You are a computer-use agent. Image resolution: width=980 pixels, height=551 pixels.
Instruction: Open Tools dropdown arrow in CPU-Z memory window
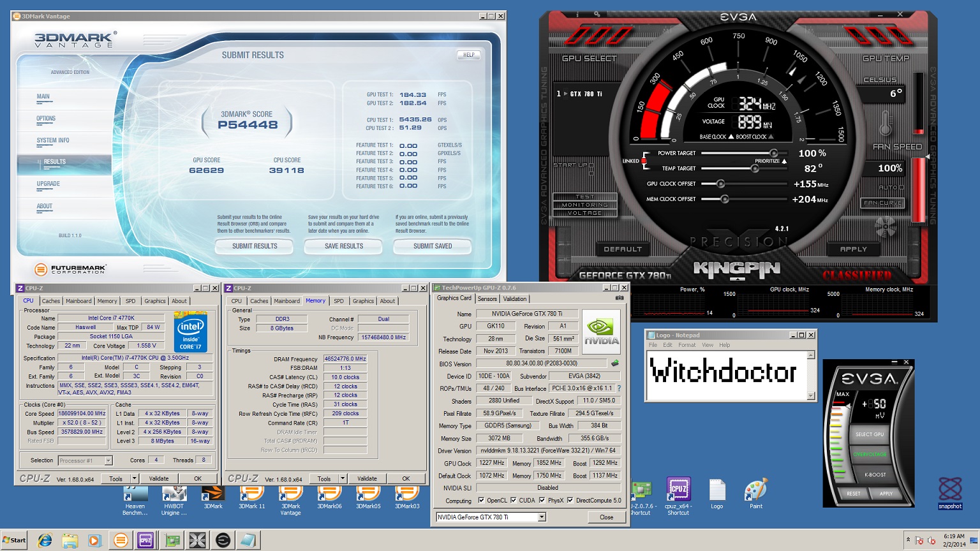point(342,478)
